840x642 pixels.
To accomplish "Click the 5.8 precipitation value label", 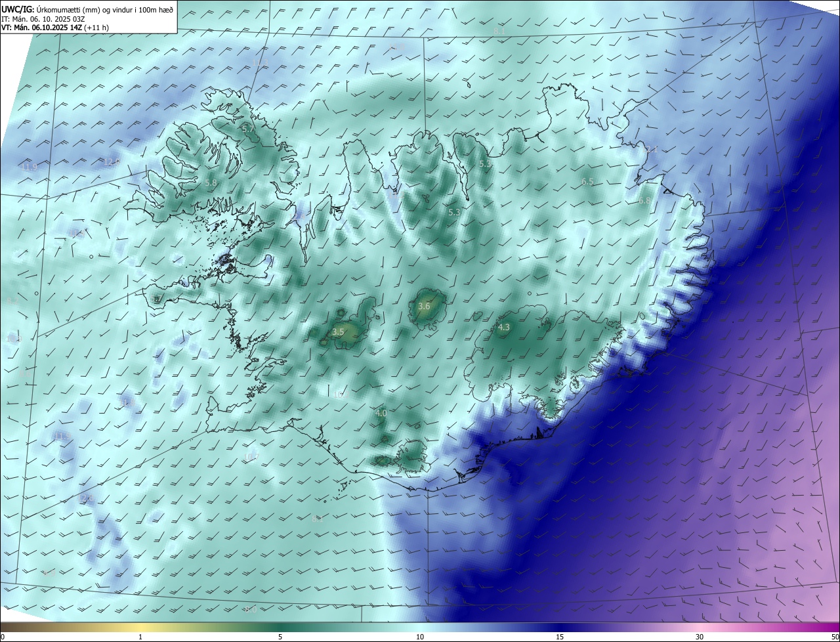I will tap(211, 182).
